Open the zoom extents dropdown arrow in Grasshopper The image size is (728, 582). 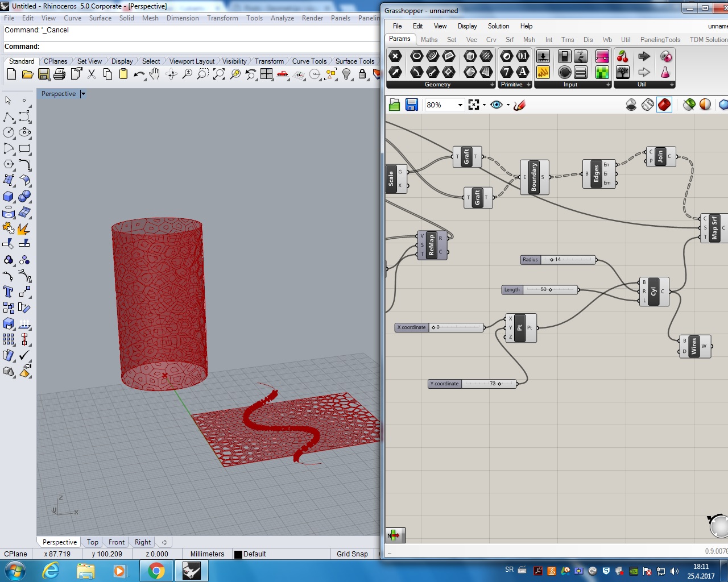coord(484,105)
